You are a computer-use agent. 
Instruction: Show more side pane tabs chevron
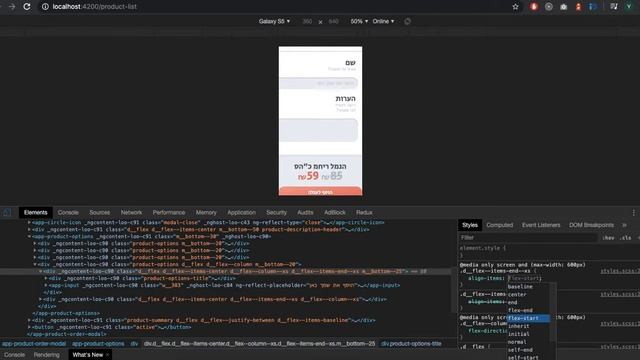click(x=624, y=225)
